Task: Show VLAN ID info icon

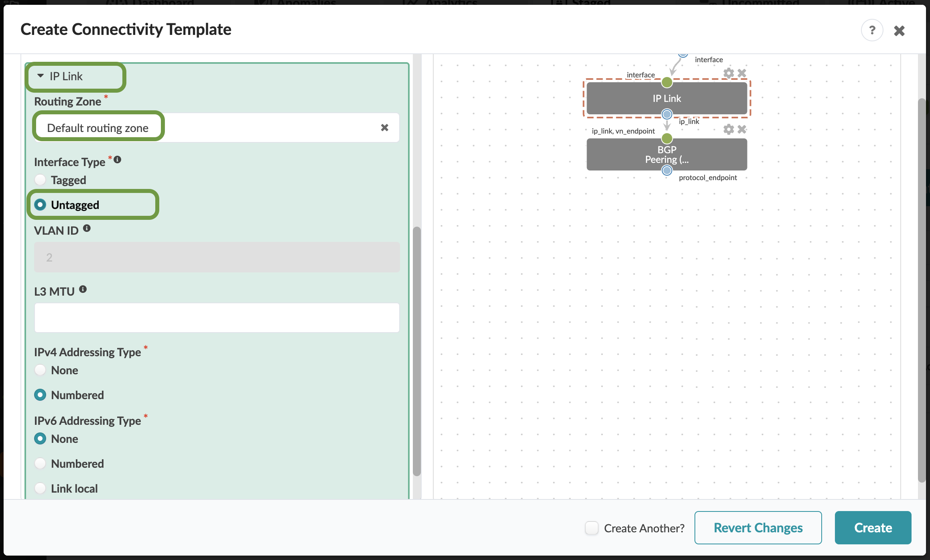Action: click(x=87, y=228)
